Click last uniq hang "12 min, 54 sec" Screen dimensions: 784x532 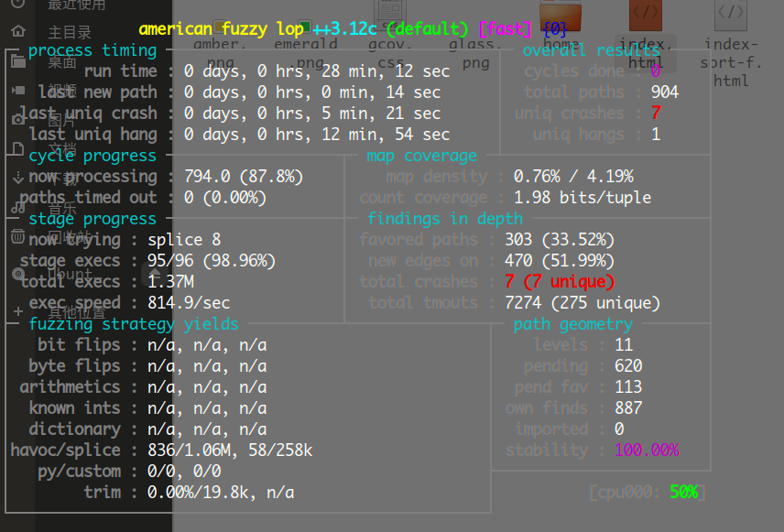coord(386,135)
